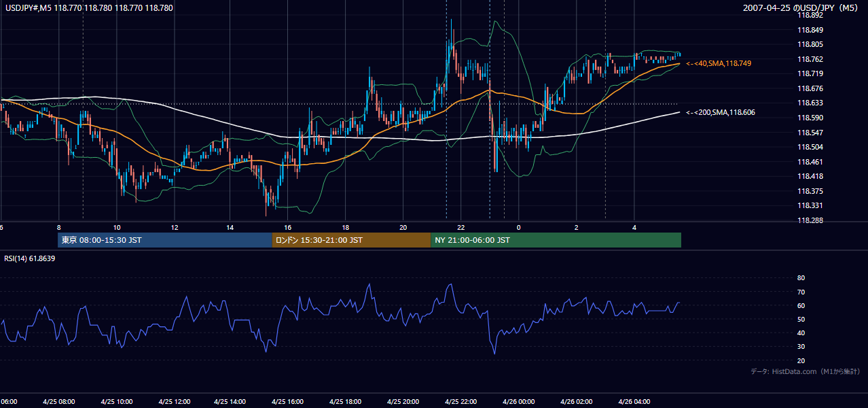Screen dimensions: 868x408
Task: Click hour tick 16 under price chart
Action: [x=288, y=227]
